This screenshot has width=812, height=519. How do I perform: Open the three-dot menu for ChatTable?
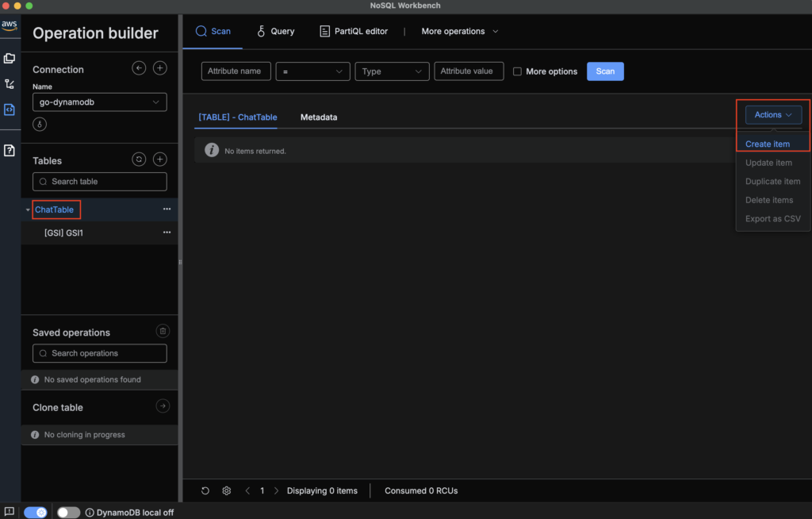(167, 210)
